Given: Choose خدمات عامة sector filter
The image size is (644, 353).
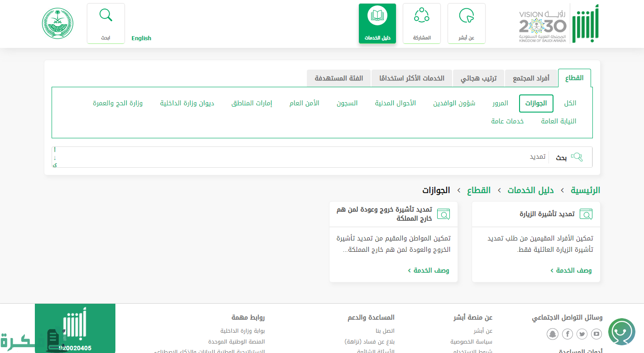Looking at the screenshot, I should [x=507, y=121].
